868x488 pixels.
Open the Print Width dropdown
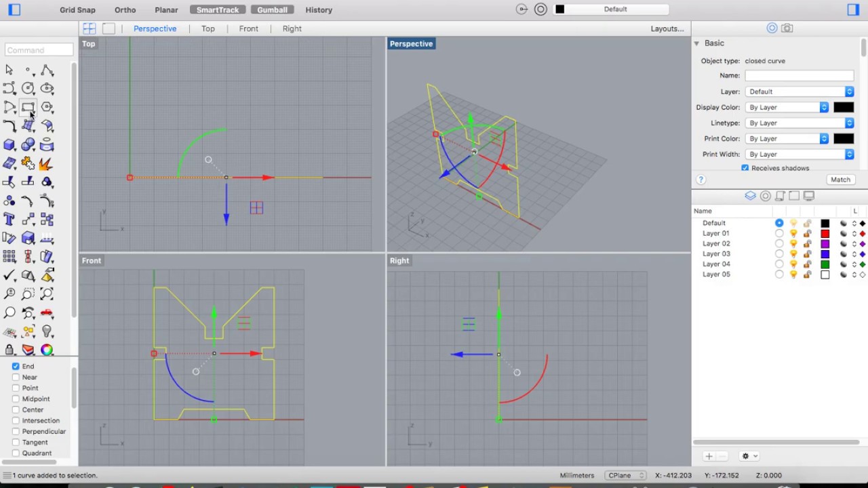pyautogui.click(x=800, y=155)
